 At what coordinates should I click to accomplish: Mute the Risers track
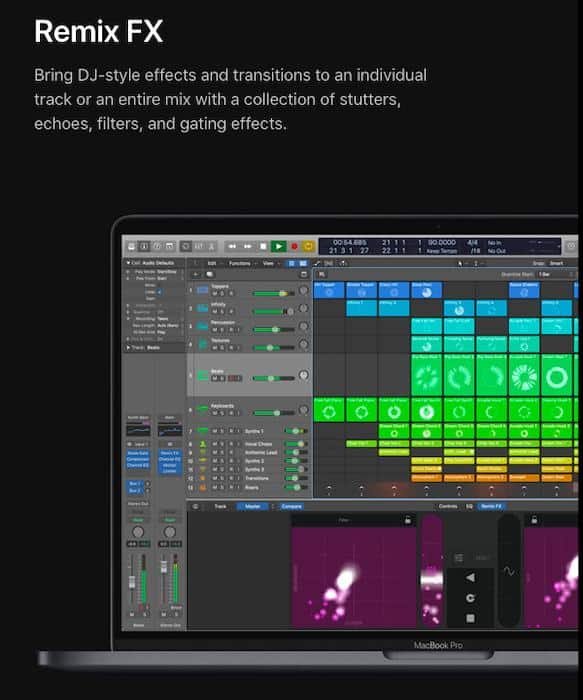pyautogui.click(x=215, y=488)
